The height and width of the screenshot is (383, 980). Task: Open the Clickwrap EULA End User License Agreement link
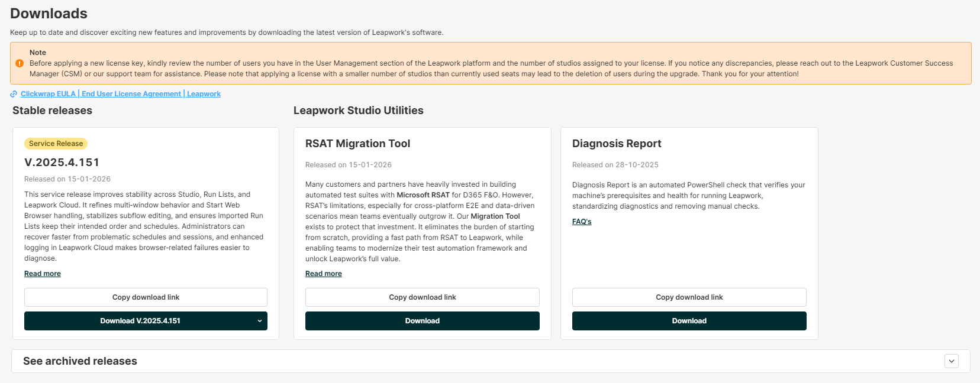click(x=121, y=94)
